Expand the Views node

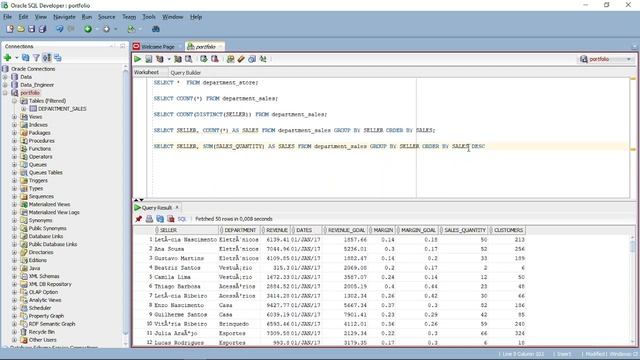click(14, 117)
